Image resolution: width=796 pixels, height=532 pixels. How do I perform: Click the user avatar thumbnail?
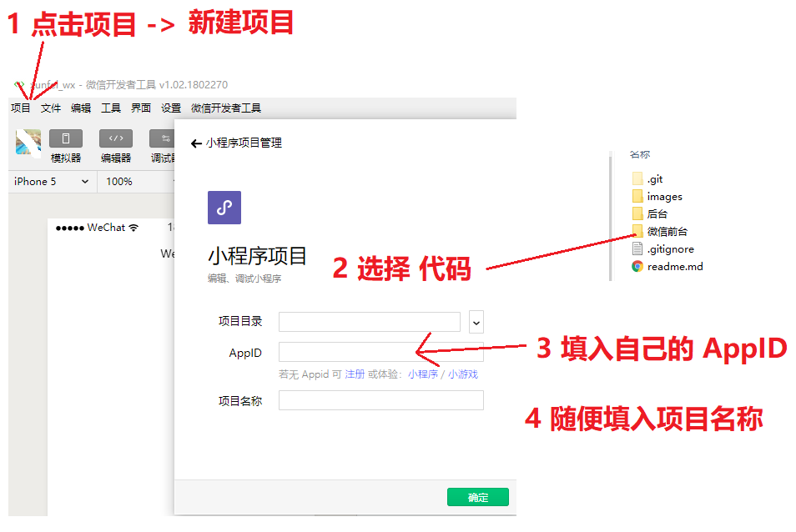pyautogui.click(x=28, y=142)
